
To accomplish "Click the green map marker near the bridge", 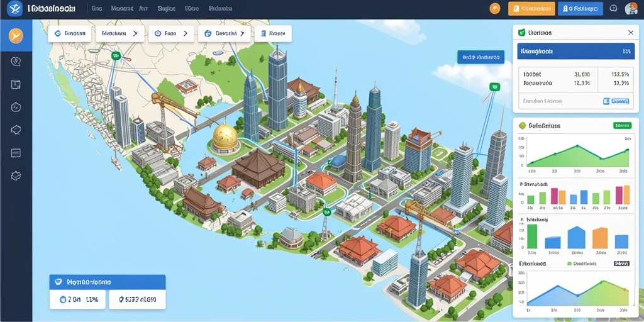I will [x=326, y=212].
